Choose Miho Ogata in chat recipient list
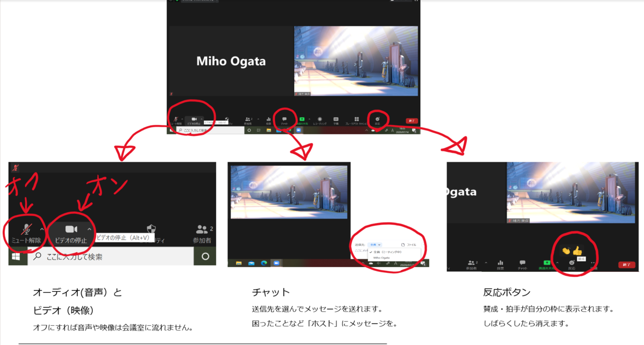This screenshot has height=345, width=644. 382,257
